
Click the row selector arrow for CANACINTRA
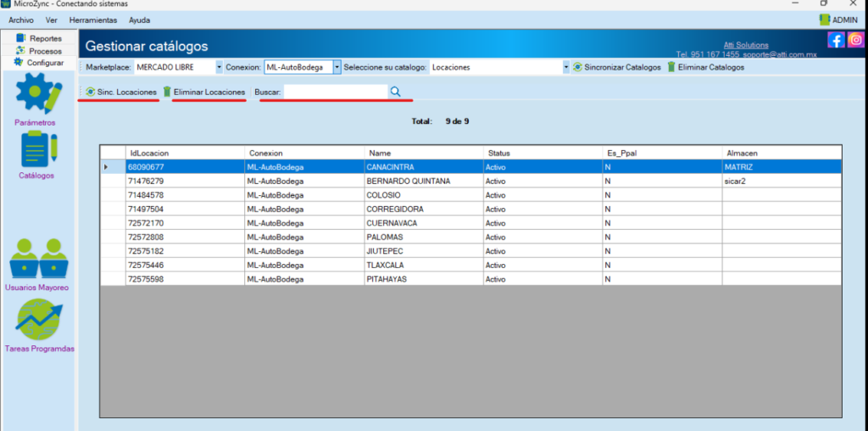click(113, 167)
